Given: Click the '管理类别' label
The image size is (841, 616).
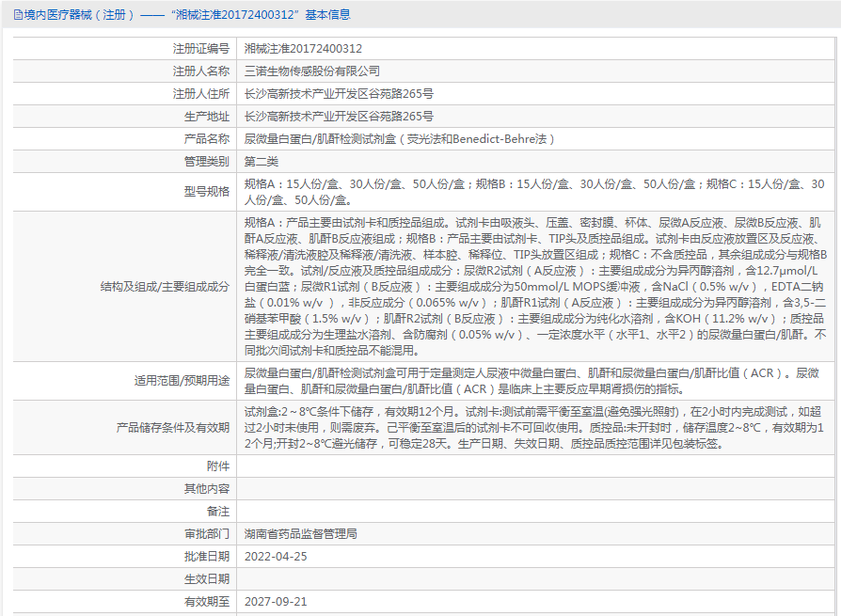Looking at the screenshot, I should pos(207,162).
